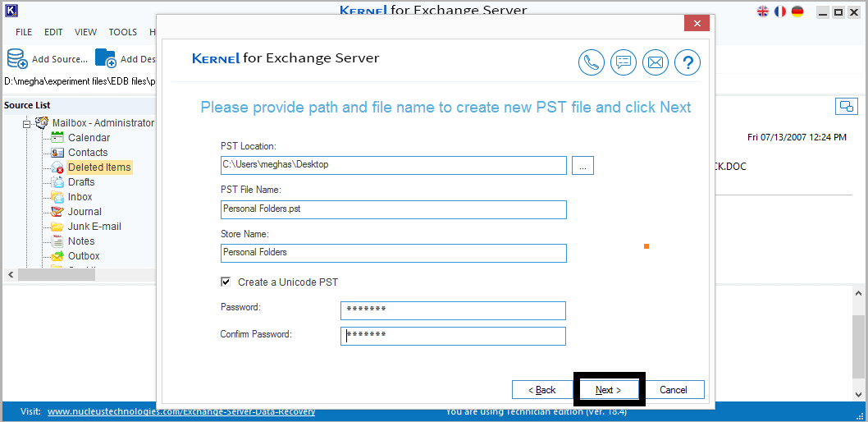Open the help question mark icon

click(688, 62)
